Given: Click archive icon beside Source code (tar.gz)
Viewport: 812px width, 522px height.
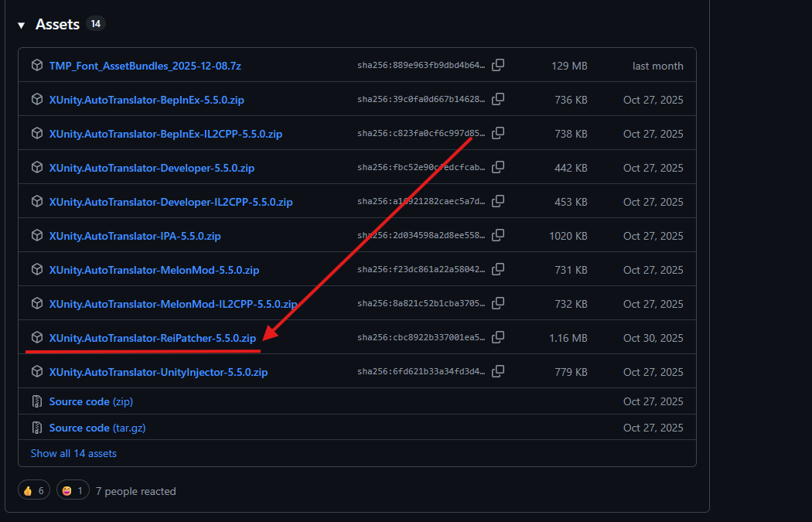Looking at the screenshot, I should pyautogui.click(x=37, y=427).
